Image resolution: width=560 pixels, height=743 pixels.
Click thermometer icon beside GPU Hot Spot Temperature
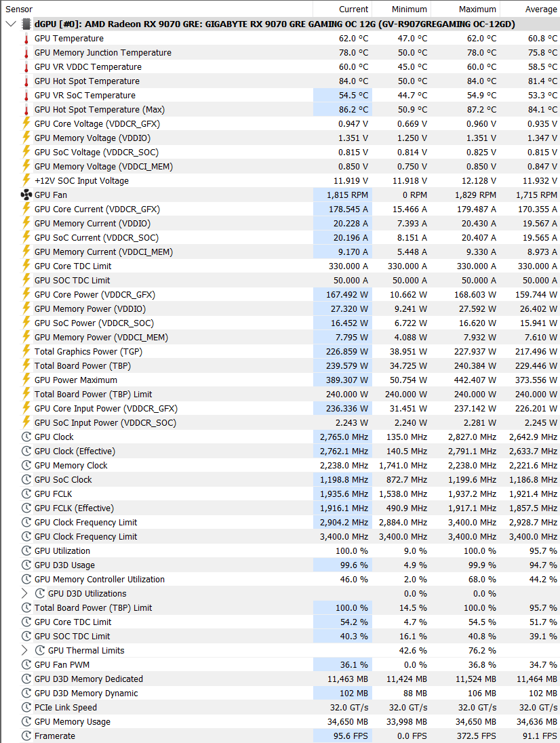click(26, 81)
